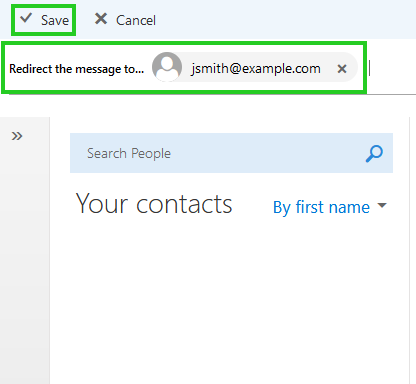Click empty space below recipient field underline
The height and width of the screenshot is (384, 416).
point(208,106)
